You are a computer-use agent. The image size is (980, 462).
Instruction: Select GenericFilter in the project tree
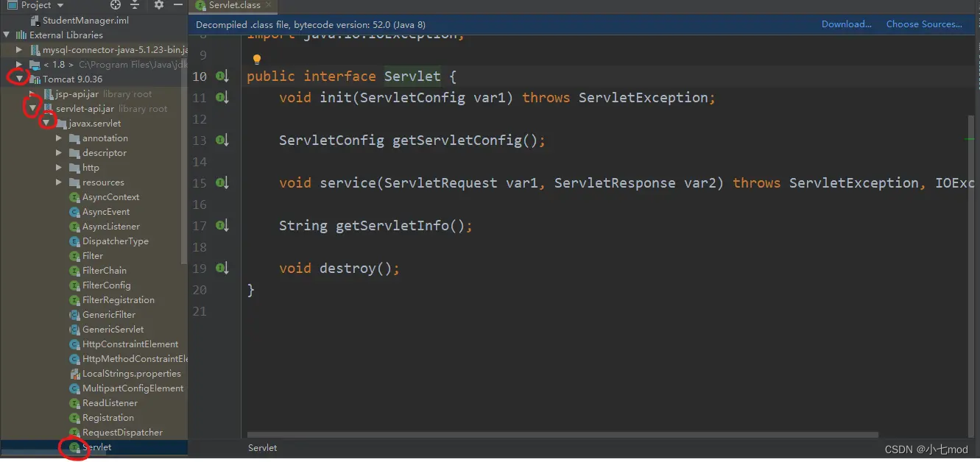tap(94, 315)
